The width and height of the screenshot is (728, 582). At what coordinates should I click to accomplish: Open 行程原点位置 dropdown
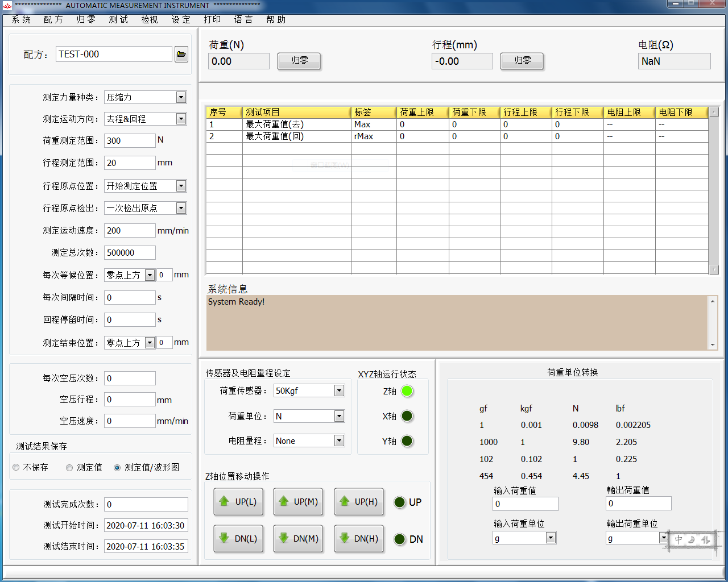181,186
